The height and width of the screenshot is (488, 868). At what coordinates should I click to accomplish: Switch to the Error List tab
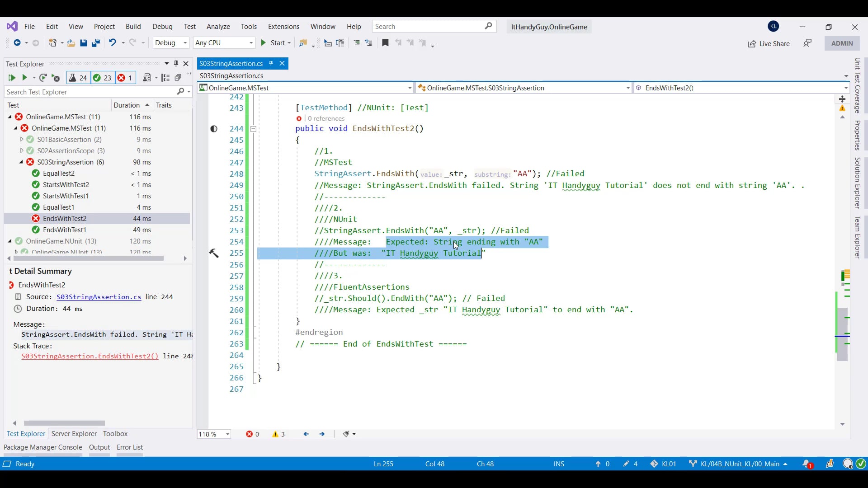130,447
